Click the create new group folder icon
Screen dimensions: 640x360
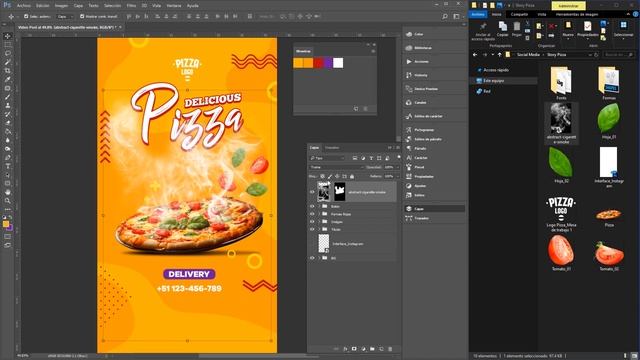pyautogui.click(x=372, y=349)
